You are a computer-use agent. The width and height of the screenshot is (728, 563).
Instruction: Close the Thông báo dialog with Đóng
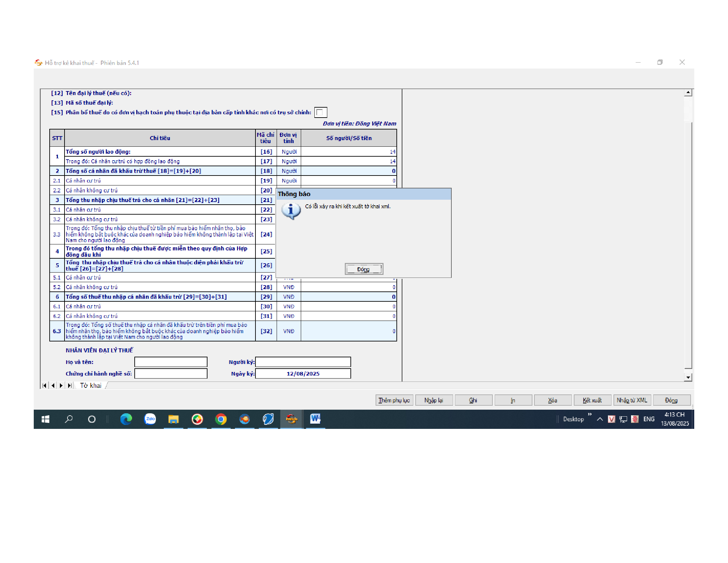(364, 269)
